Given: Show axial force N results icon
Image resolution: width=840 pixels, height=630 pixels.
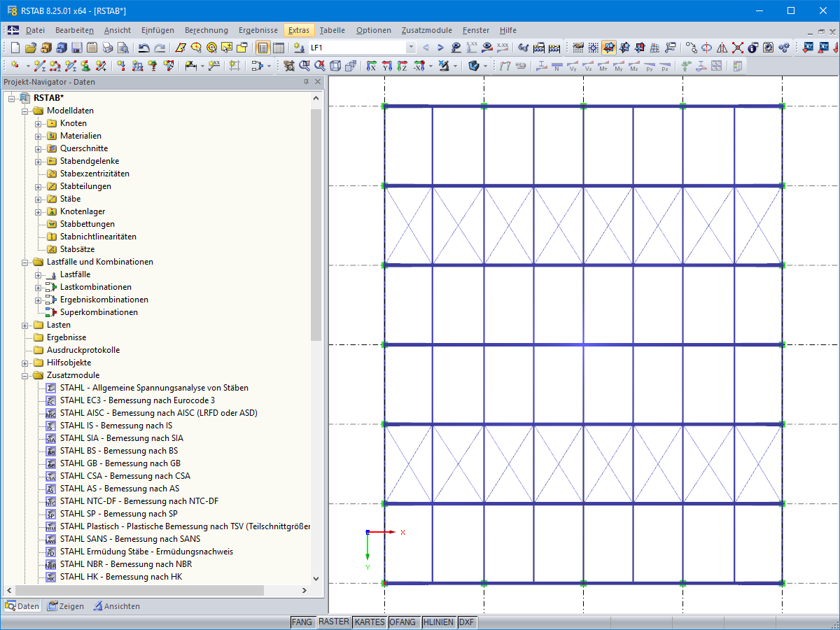Looking at the screenshot, I should coord(556,66).
